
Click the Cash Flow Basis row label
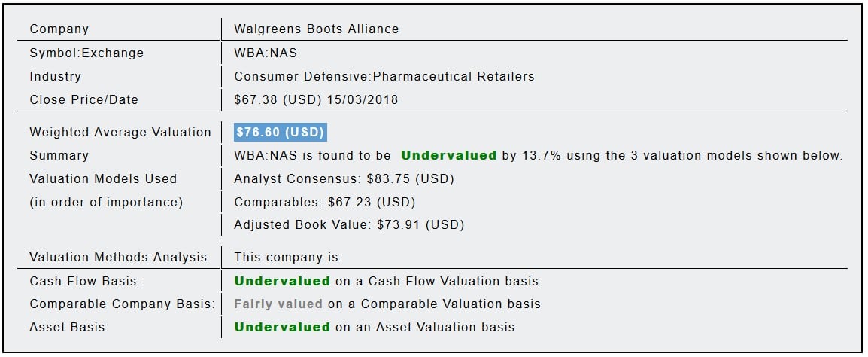[x=85, y=282]
